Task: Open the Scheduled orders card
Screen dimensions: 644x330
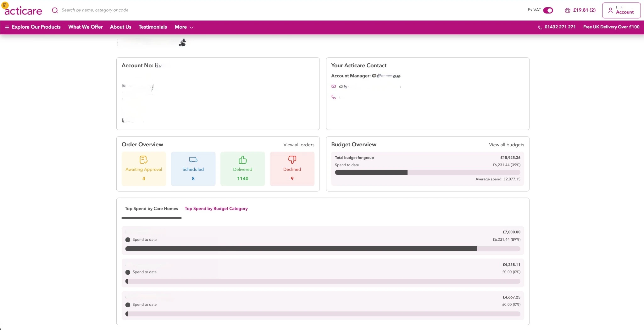Action: point(193,169)
